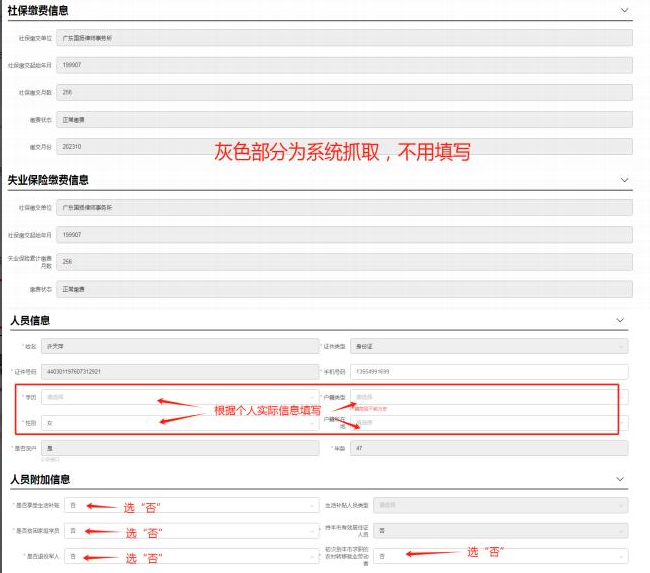Click the 失业保险累计缴费月数 field
Screen dimensions: 650x573
coord(344,262)
